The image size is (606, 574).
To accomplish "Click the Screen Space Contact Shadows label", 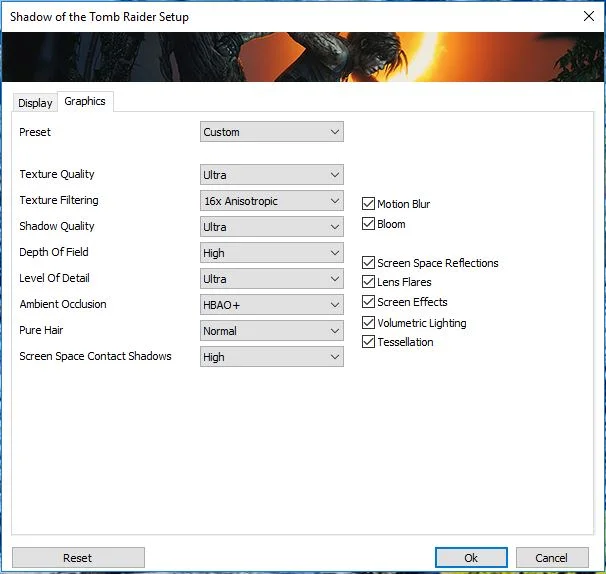I will click(95, 356).
